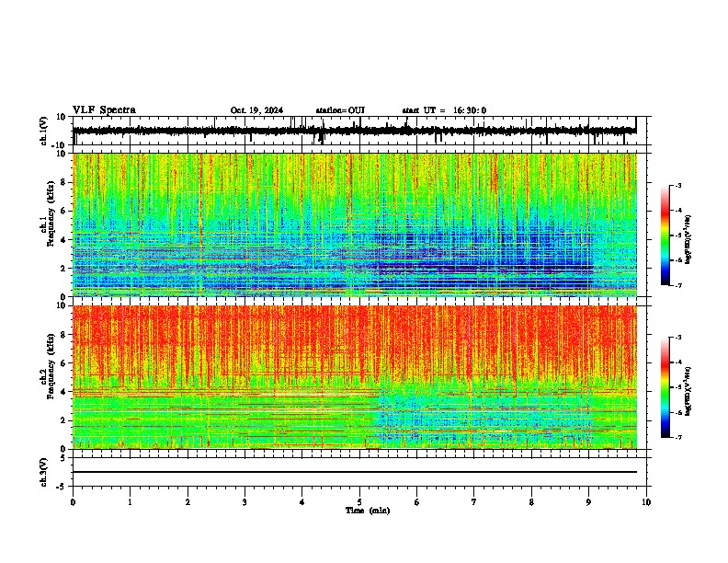Click tick label "5" on time axis

pos(359,502)
